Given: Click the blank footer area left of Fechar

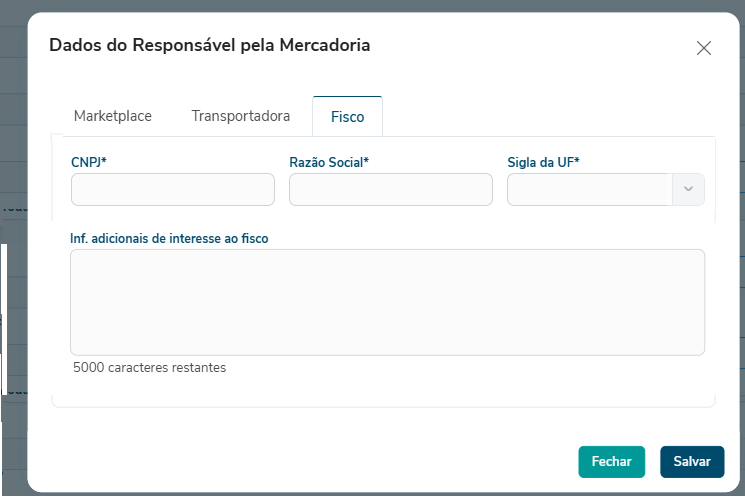Looking at the screenshot, I should (x=300, y=461).
